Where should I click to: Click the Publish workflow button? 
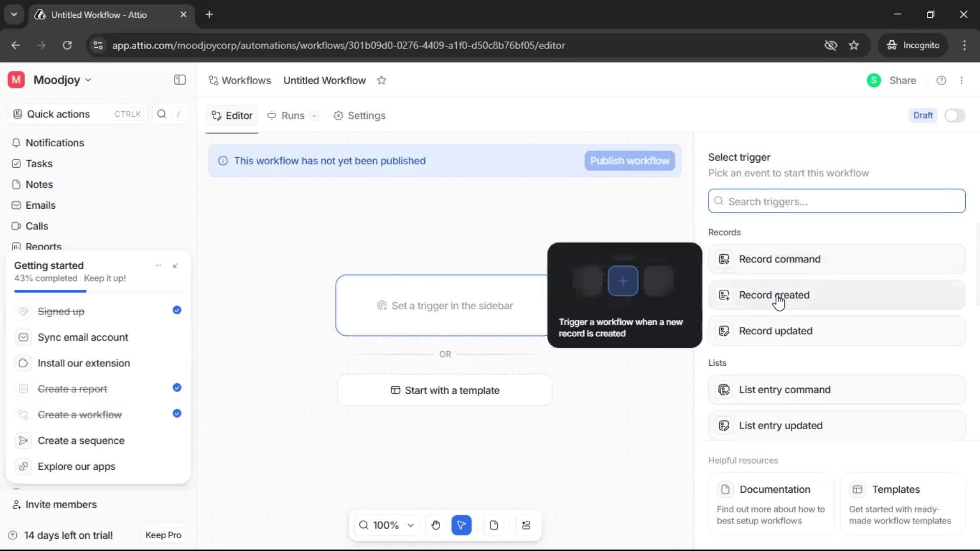point(629,161)
